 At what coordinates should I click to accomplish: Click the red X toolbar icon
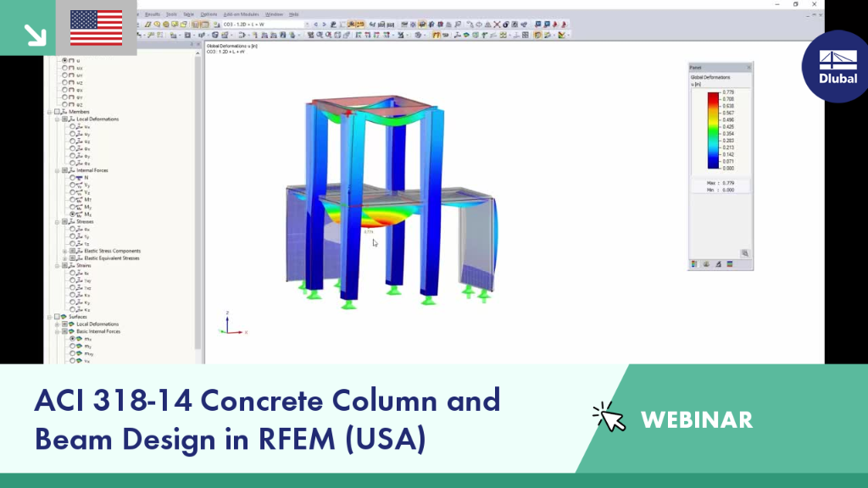coord(497,25)
